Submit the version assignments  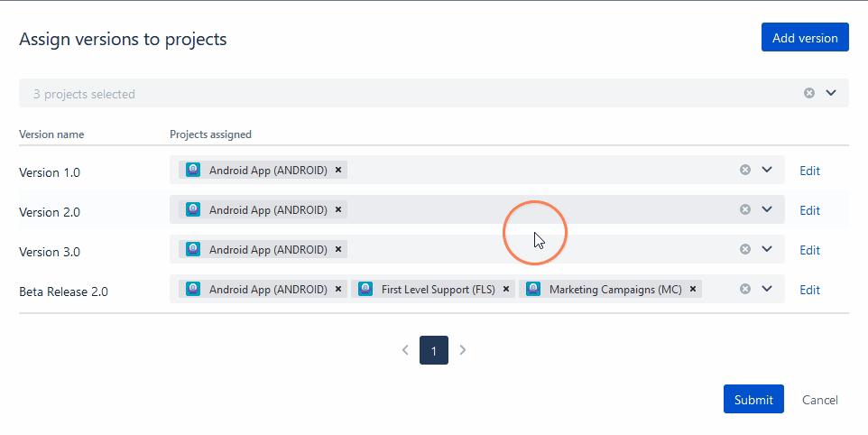[753, 400]
